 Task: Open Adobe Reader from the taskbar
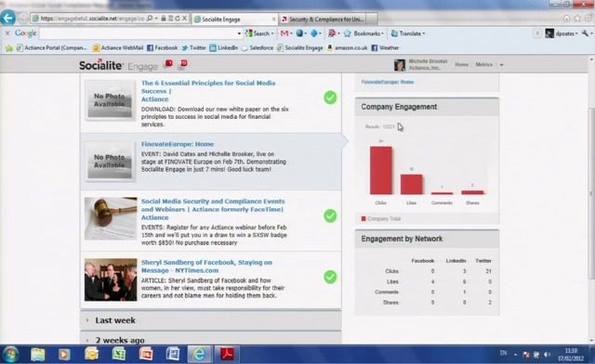227,355
